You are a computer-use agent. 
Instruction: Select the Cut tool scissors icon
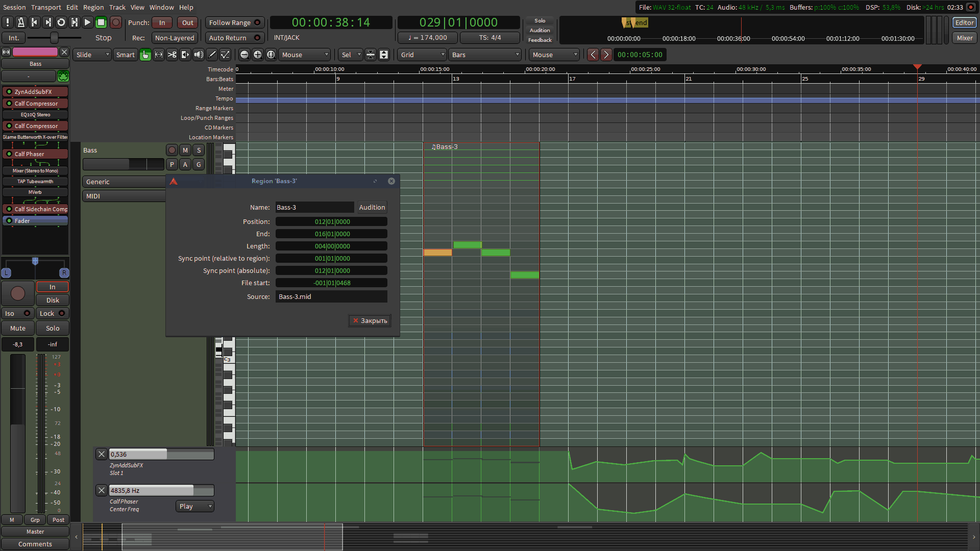pyautogui.click(x=172, y=55)
